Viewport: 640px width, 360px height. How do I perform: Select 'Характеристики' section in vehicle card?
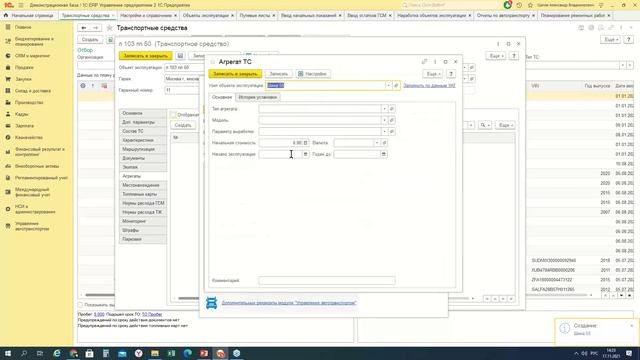[143, 140]
